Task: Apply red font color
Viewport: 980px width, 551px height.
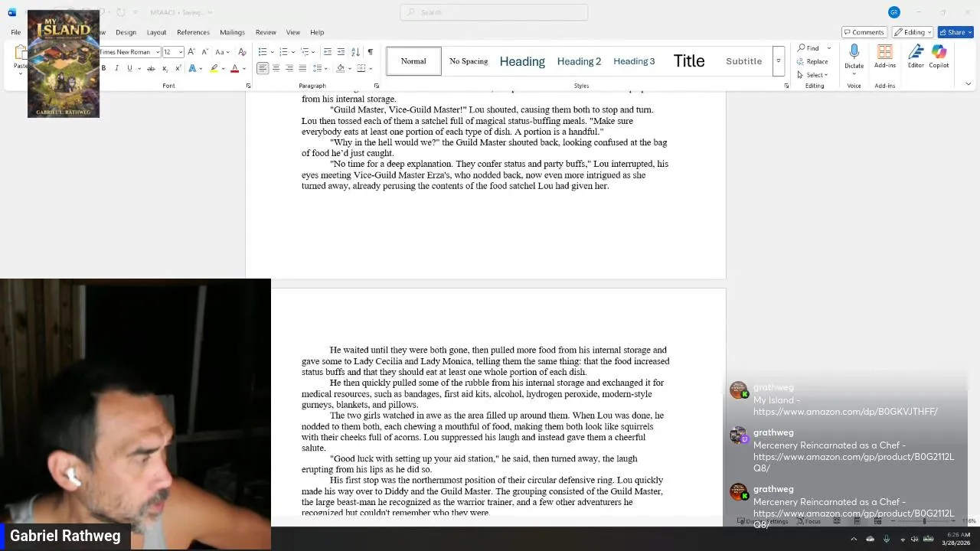Action: pos(235,68)
